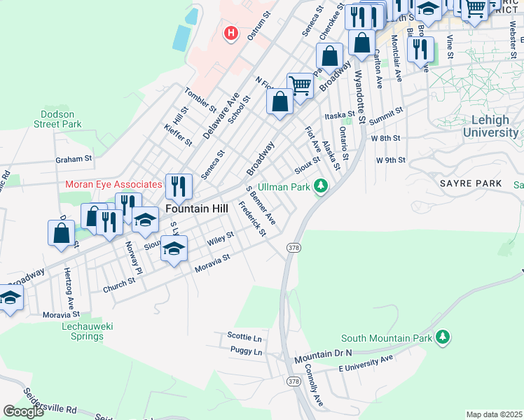Select the Lehigh University label
This screenshot has width=524, height=420.
pyautogui.click(x=490, y=126)
